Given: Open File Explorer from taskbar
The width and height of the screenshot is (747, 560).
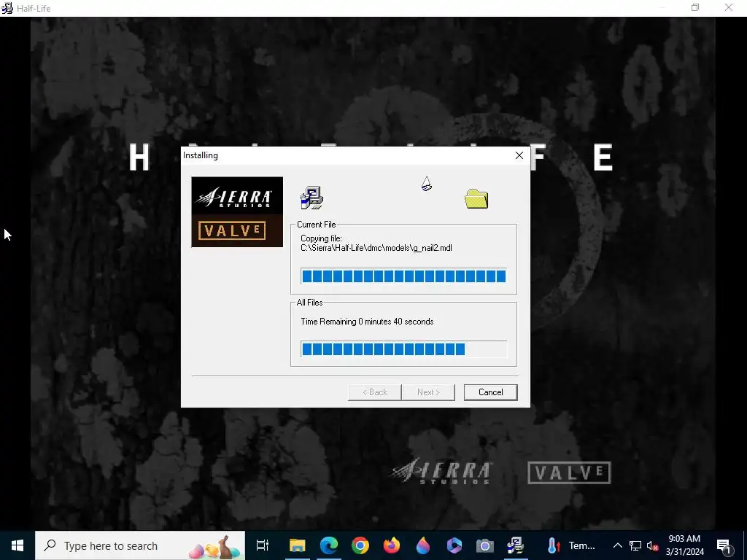Looking at the screenshot, I should pos(298,545).
